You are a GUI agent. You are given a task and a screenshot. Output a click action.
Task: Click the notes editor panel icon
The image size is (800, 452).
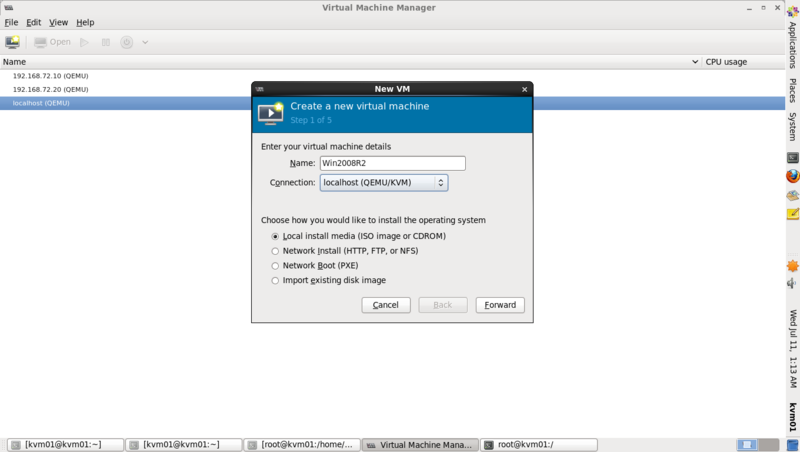point(792,214)
